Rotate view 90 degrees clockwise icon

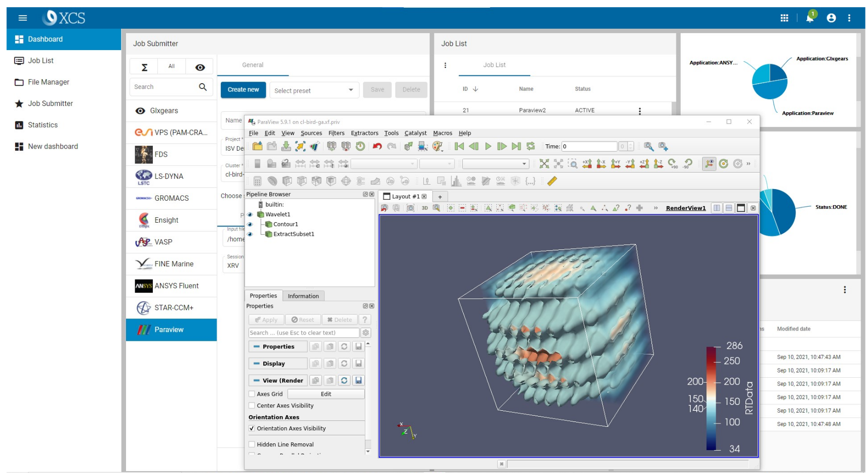tap(673, 164)
